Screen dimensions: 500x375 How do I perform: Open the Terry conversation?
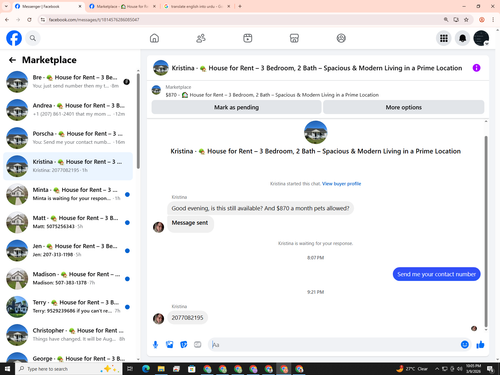coord(68,307)
